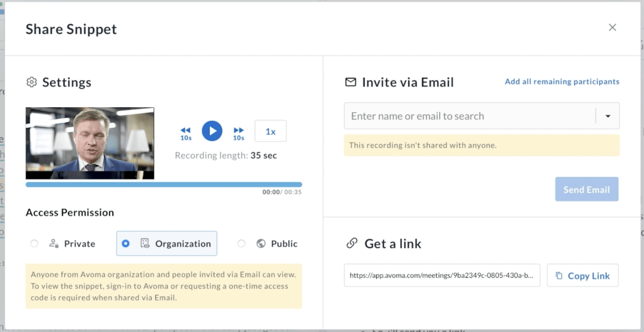Add all remaining participants via the link
This screenshot has height=332, width=644.
[x=562, y=81]
